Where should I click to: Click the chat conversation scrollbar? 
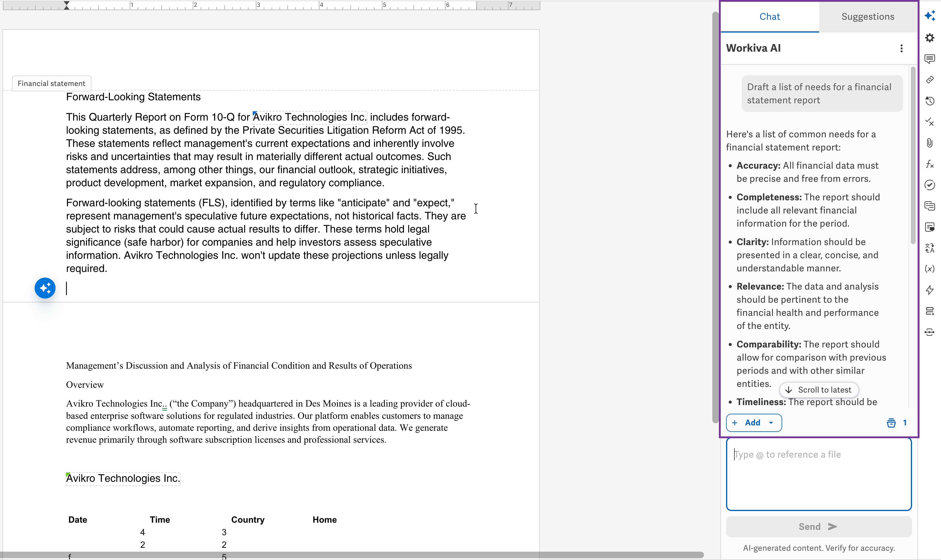point(913,156)
